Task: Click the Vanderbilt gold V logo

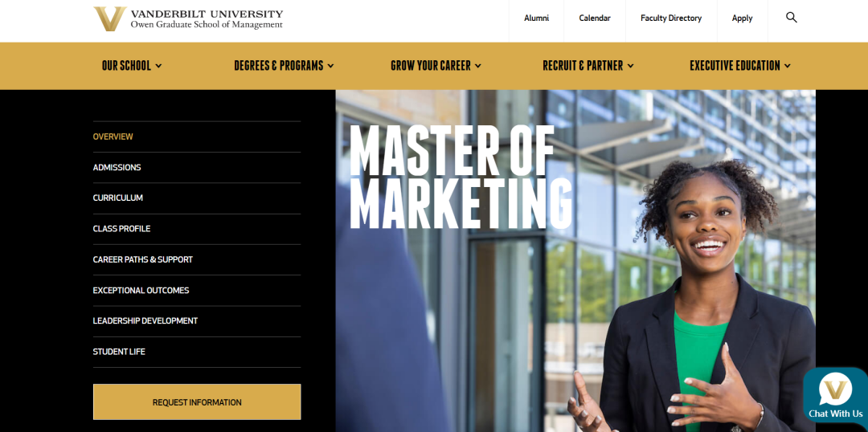Action: coord(109,18)
